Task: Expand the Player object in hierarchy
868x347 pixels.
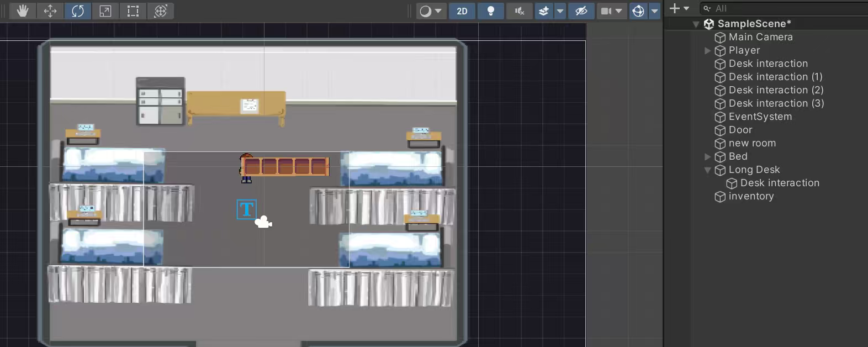Action: tap(707, 50)
